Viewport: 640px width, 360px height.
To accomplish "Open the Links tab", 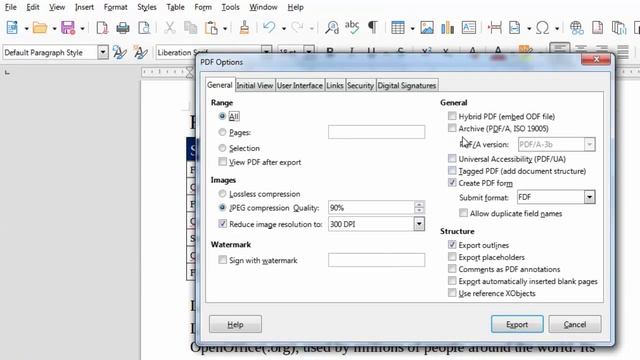I will 335,85.
